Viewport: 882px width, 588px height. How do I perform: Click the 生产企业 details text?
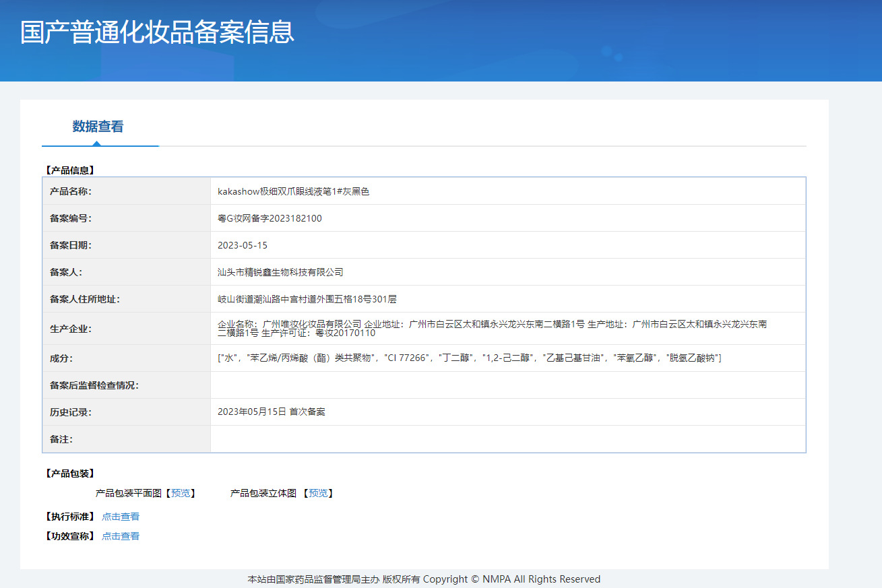(x=492, y=329)
